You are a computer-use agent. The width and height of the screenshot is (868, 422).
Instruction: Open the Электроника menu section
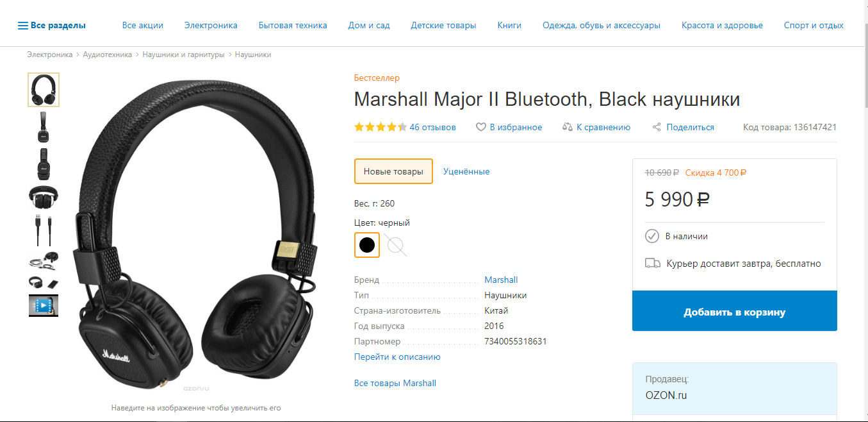211,26
